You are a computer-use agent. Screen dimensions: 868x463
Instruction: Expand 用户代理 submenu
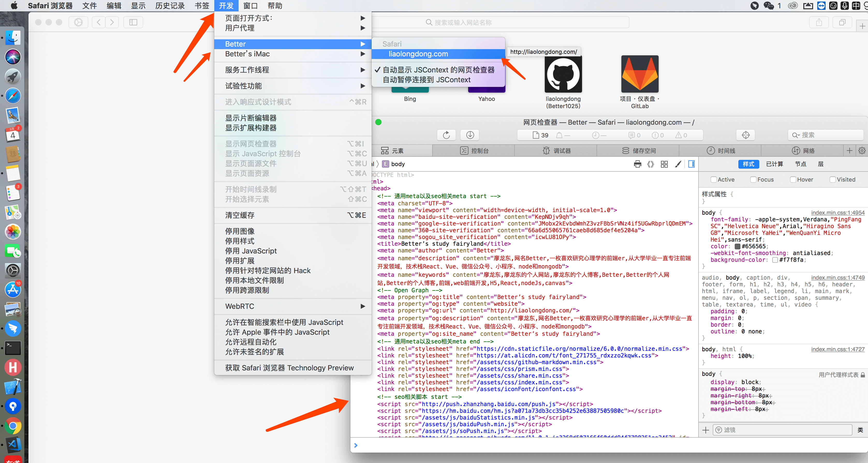(293, 28)
